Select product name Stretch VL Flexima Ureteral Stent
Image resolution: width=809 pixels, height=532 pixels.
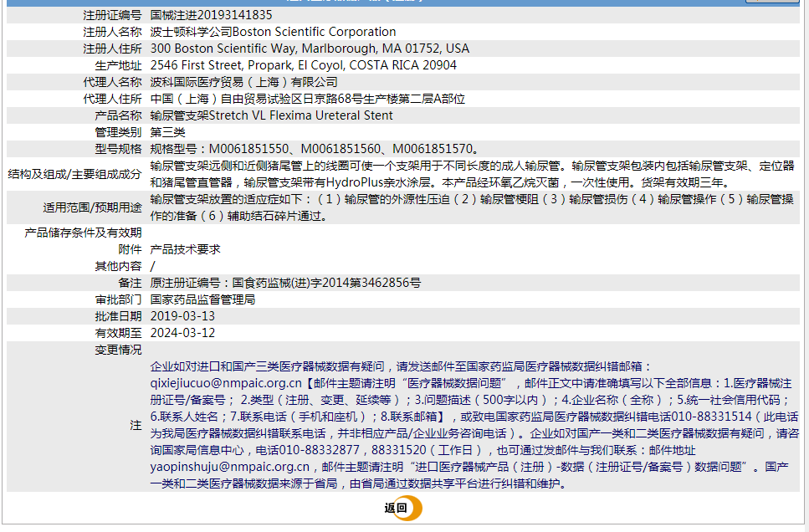click(301, 115)
